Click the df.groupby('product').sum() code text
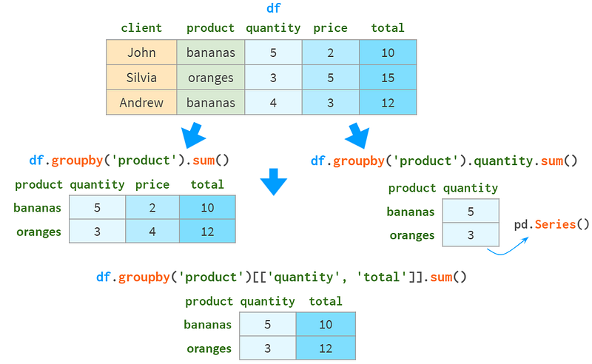Image resolution: width=592 pixels, height=364 pixels. (129, 161)
